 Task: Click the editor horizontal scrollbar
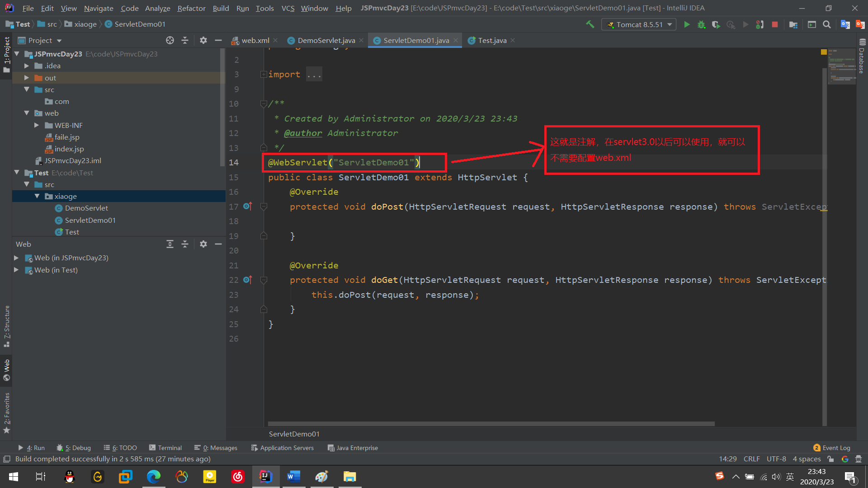[x=491, y=424]
